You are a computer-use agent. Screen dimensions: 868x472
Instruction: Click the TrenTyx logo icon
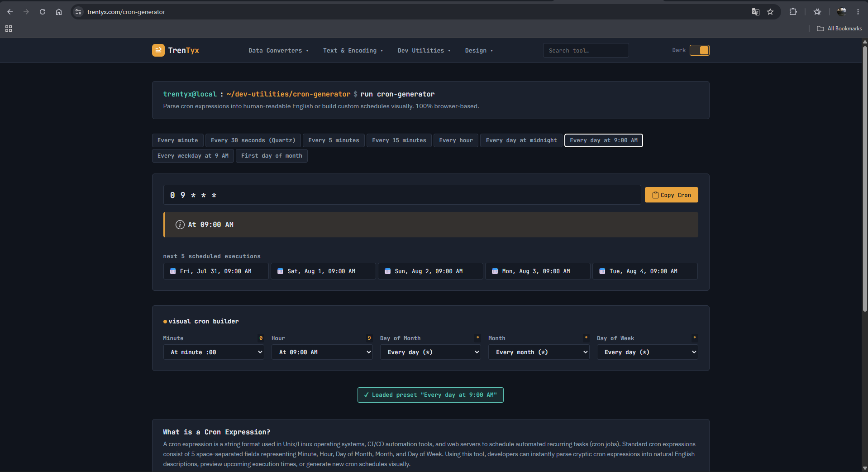pos(158,50)
